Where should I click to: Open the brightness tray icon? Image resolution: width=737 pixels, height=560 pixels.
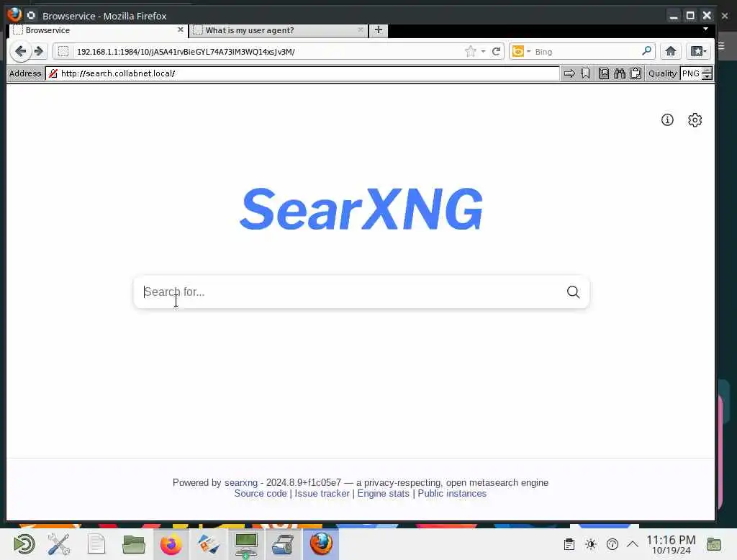pyautogui.click(x=591, y=544)
